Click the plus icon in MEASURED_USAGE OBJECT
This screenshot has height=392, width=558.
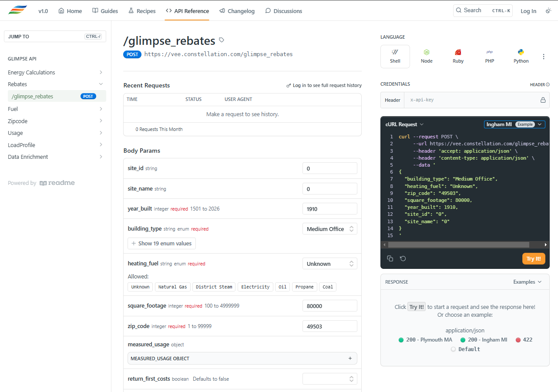click(350, 358)
